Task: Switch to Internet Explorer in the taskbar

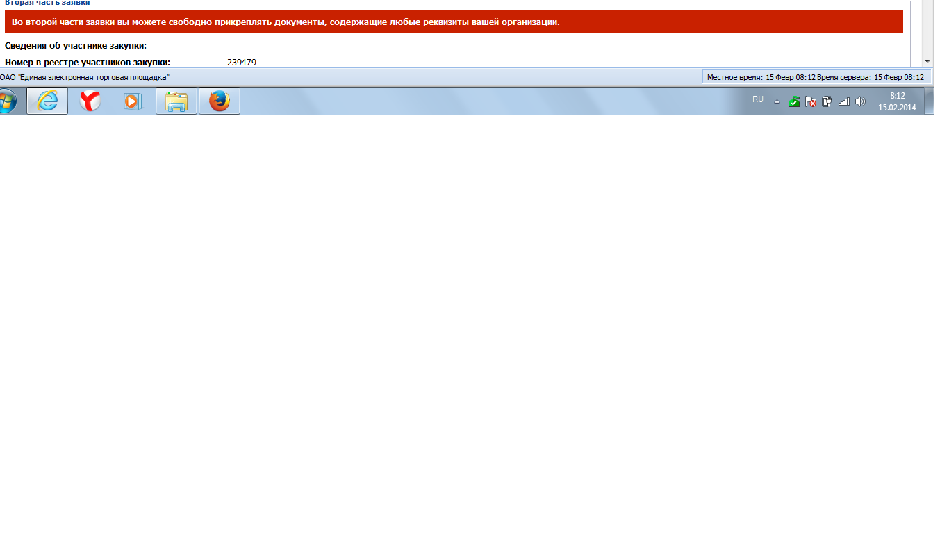Action: 47,101
